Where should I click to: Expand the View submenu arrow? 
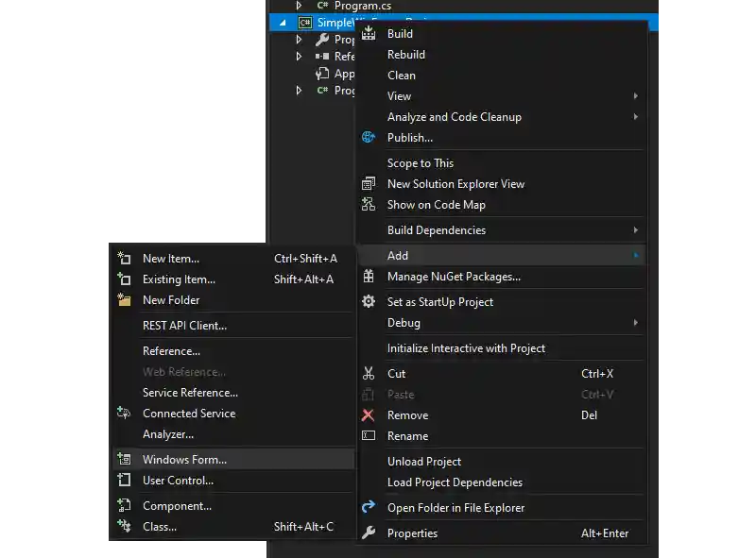coord(635,96)
